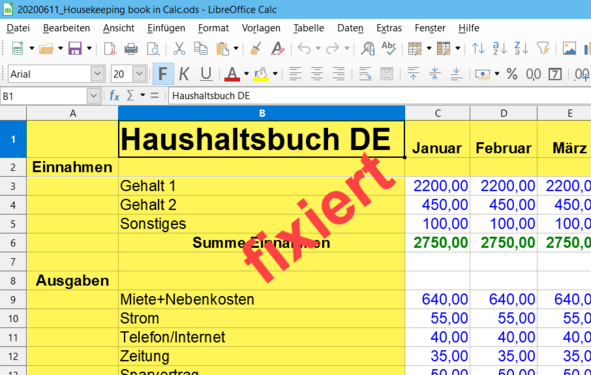Expand the Open recent files arrow
The height and width of the screenshot is (375, 591).
tap(60, 49)
